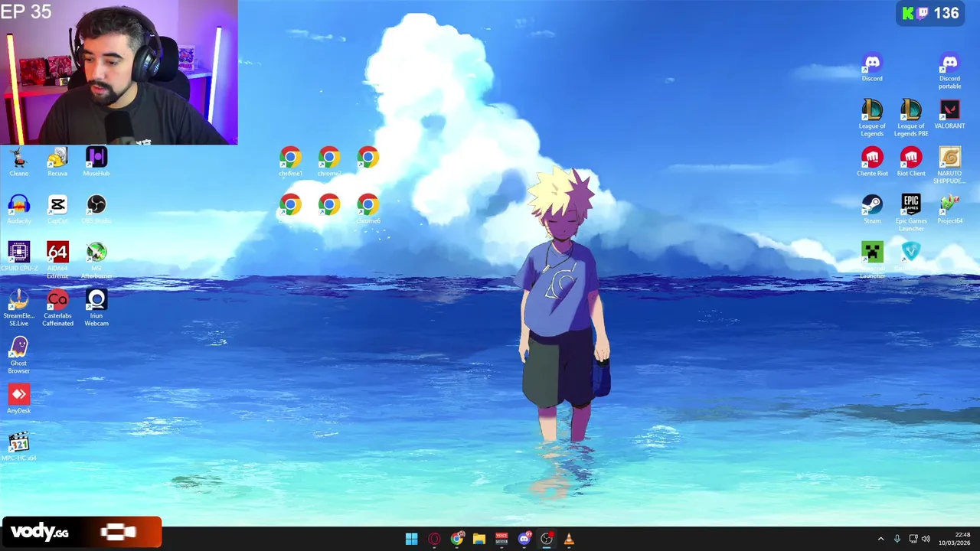This screenshot has height=551, width=980.
Task: Open the MuseHub desktop shortcut
Action: (x=96, y=161)
